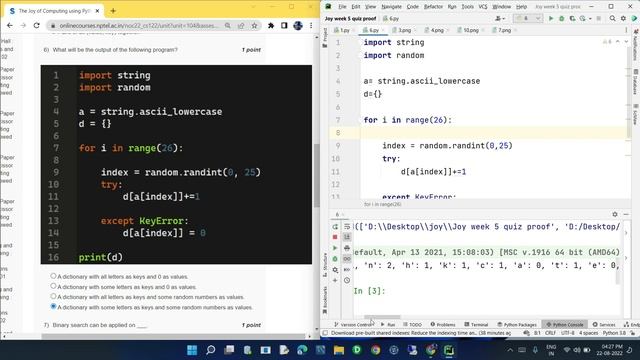This screenshot has height=360, width=640.
Task: Open Search Everywhere magnifier in PyCharm
Action: click(612, 18)
